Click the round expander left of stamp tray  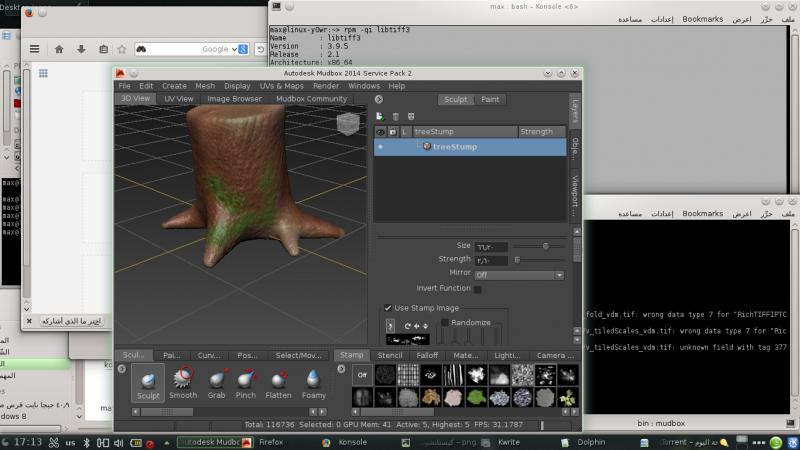coord(341,368)
